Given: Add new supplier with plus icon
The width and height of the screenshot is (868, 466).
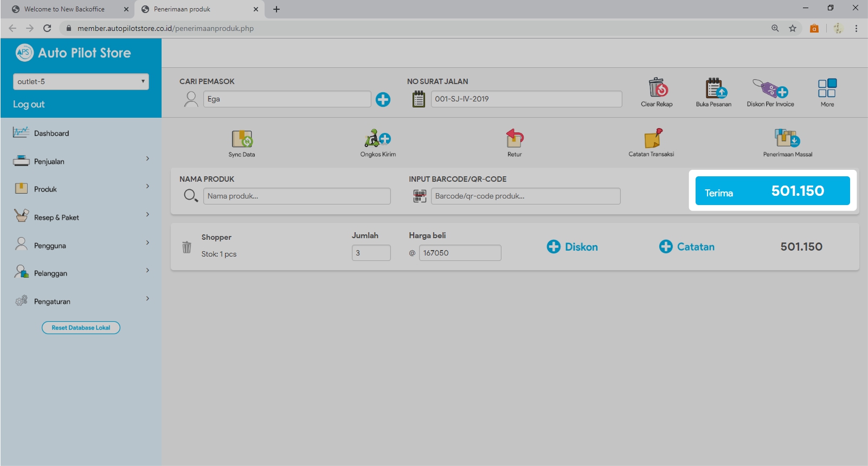Looking at the screenshot, I should [383, 99].
